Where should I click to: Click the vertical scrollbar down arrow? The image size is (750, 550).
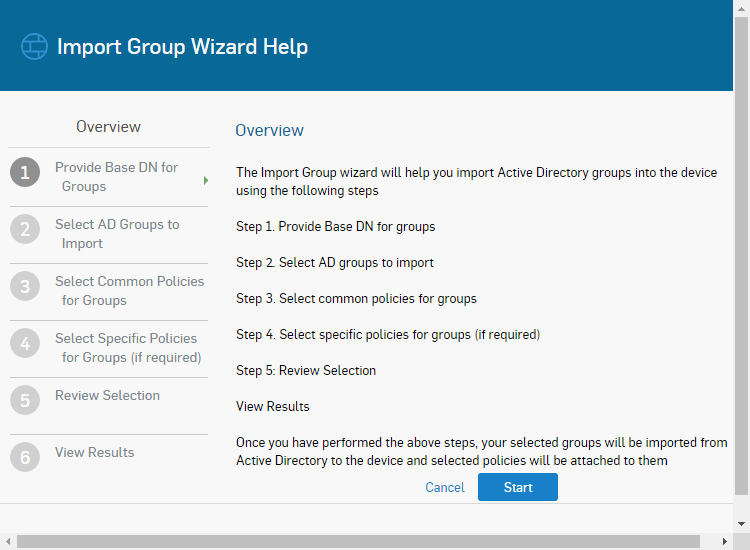click(741, 524)
